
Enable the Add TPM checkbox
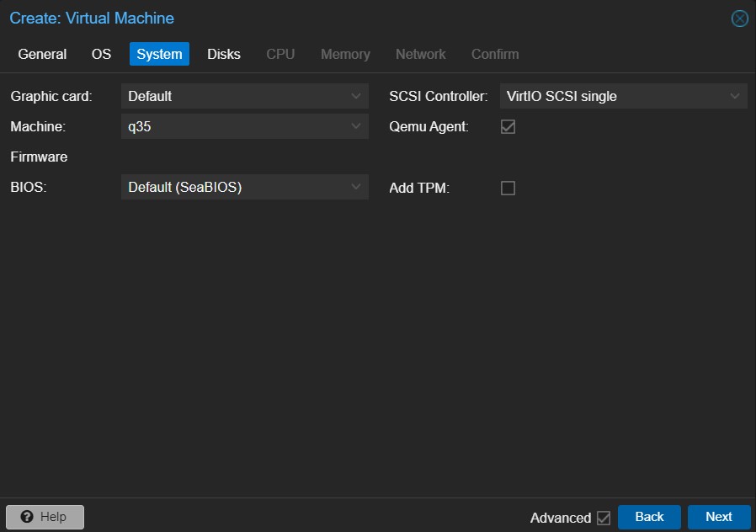tap(508, 189)
